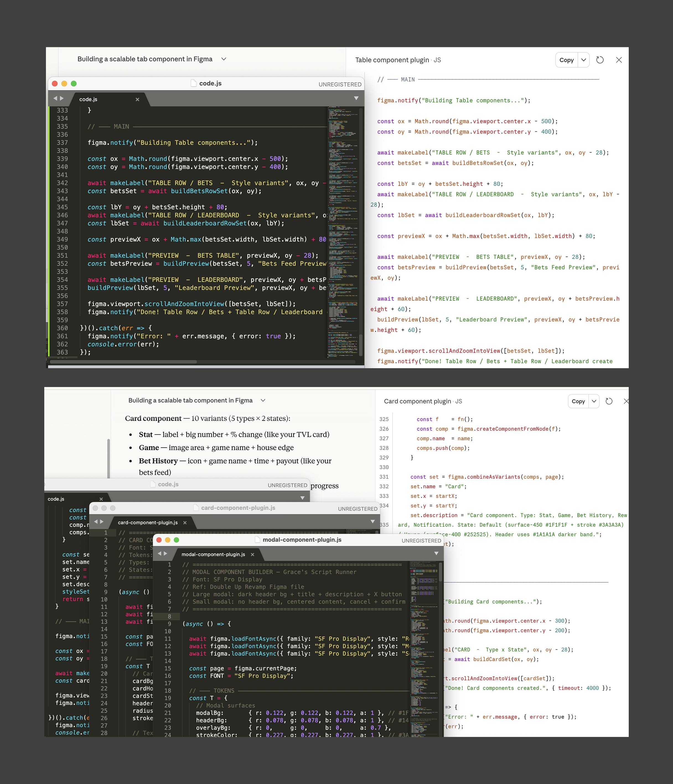Expand the Copy options arrow in the Card panel
Viewport: 673px width, 784px height.
click(594, 401)
